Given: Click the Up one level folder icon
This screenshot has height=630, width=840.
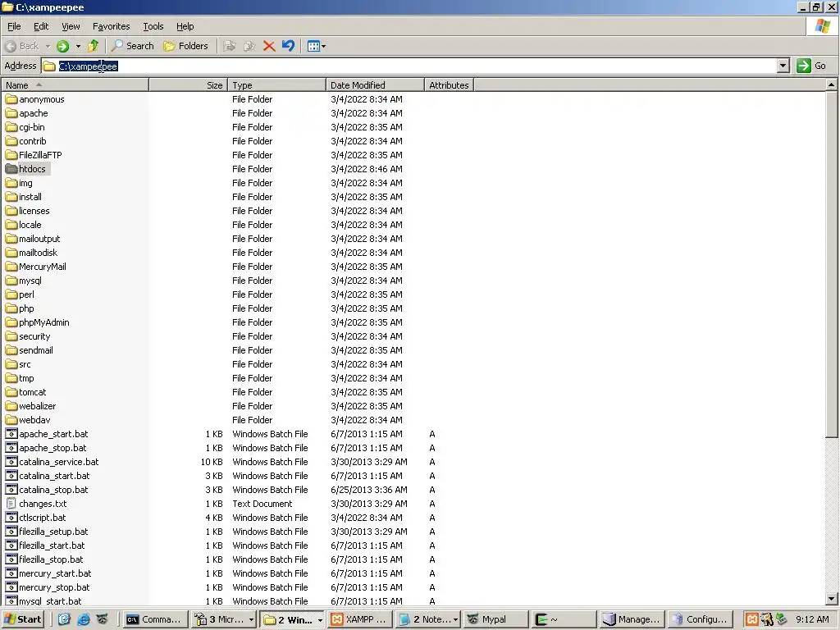Looking at the screenshot, I should [94, 46].
